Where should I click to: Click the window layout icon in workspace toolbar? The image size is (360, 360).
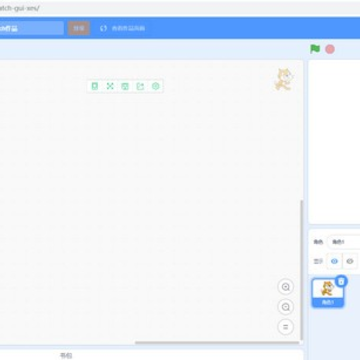[125, 86]
